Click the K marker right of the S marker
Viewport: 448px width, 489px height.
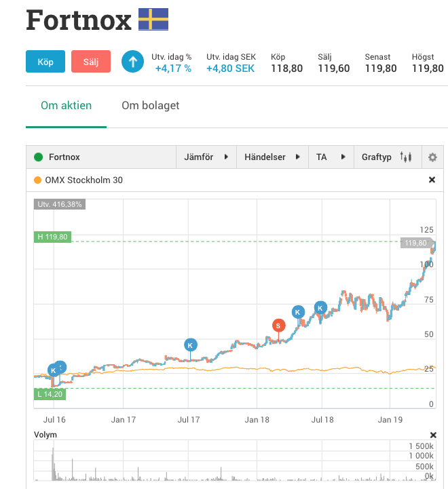click(298, 312)
